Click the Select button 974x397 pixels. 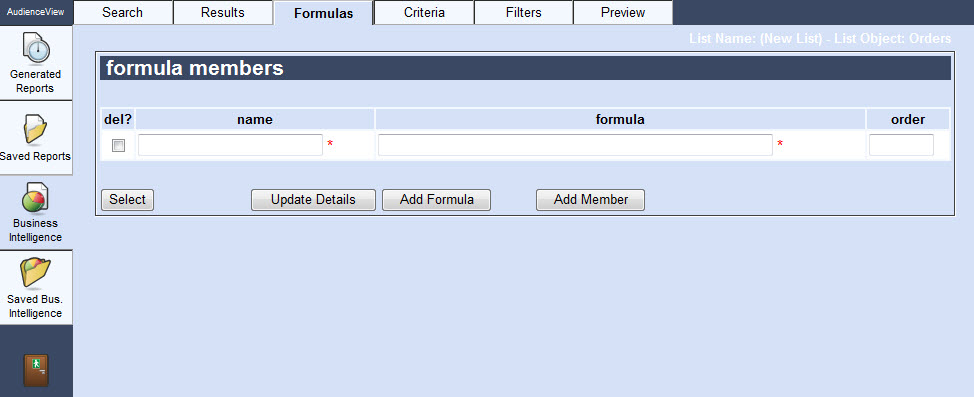coord(127,200)
